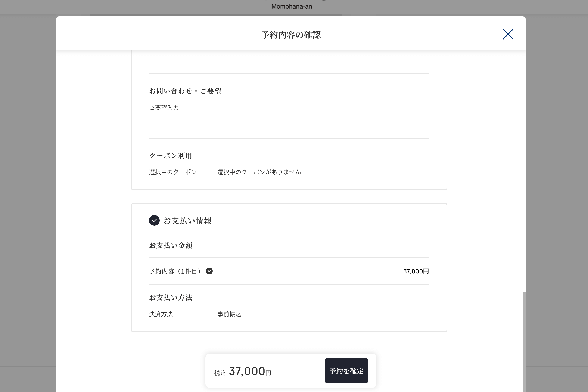Select the お問い合わせ・ご要望 section heading
Image resolution: width=588 pixels, height=392 pixels.
tap(185, 91)
